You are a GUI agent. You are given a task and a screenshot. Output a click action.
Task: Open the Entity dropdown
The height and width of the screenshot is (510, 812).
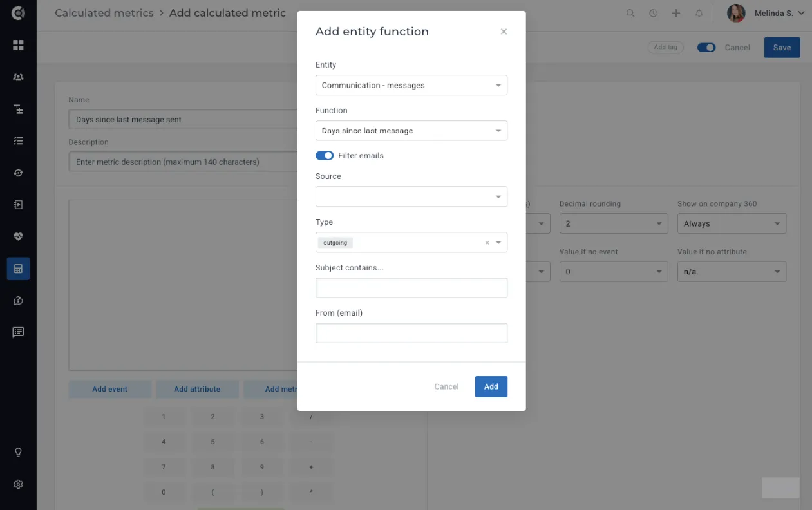(x=411, y=85)
